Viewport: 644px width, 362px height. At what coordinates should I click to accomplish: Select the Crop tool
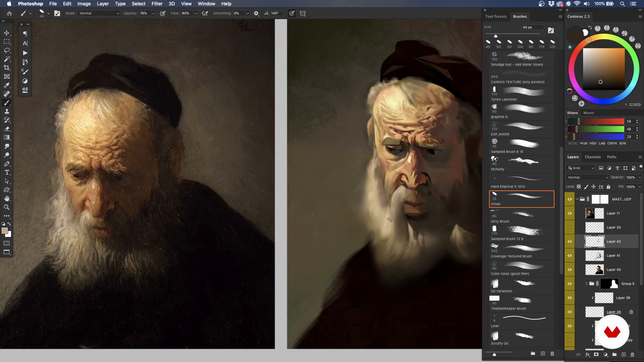coord(7,68)
